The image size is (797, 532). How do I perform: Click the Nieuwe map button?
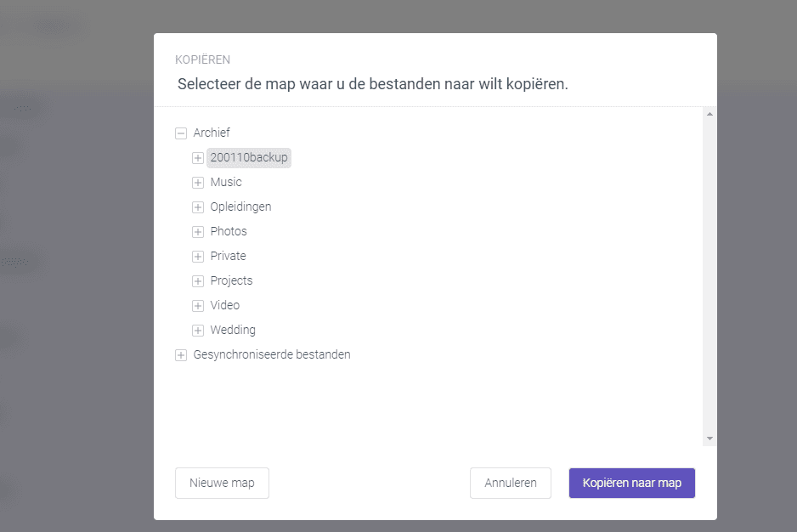click(x=222, y=483)
